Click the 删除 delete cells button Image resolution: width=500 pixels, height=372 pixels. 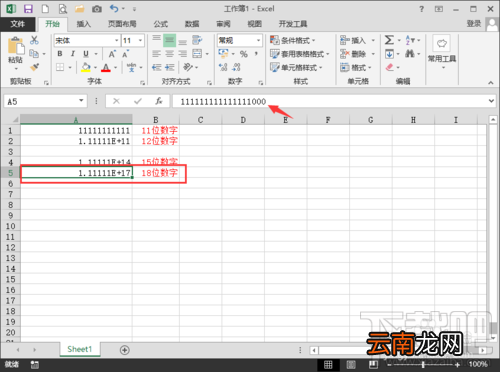[x=354, y=54]
